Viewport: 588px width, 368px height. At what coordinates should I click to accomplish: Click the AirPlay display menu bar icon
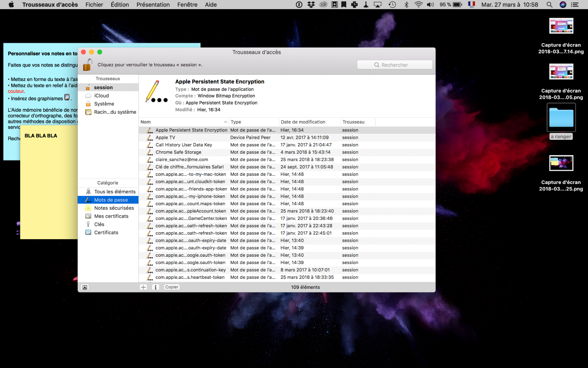point(378,5)
